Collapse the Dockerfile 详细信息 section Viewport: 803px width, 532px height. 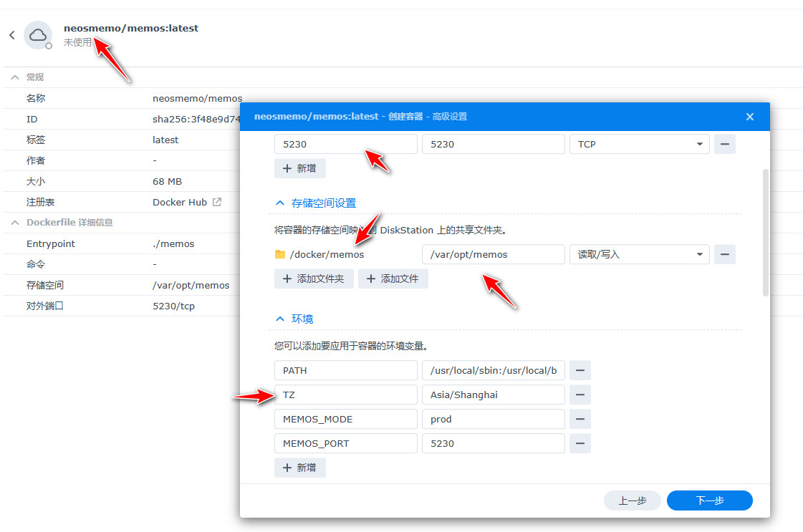click(x=15, y=223)
